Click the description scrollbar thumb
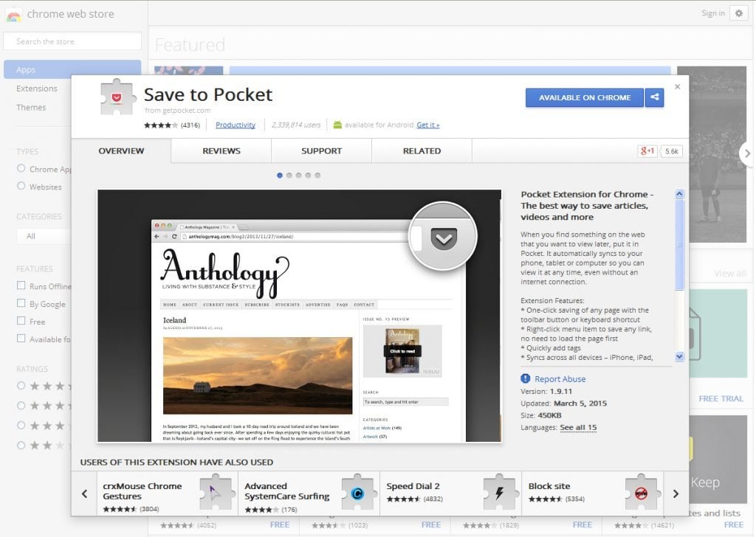756x537 pixels. [679, 245]
